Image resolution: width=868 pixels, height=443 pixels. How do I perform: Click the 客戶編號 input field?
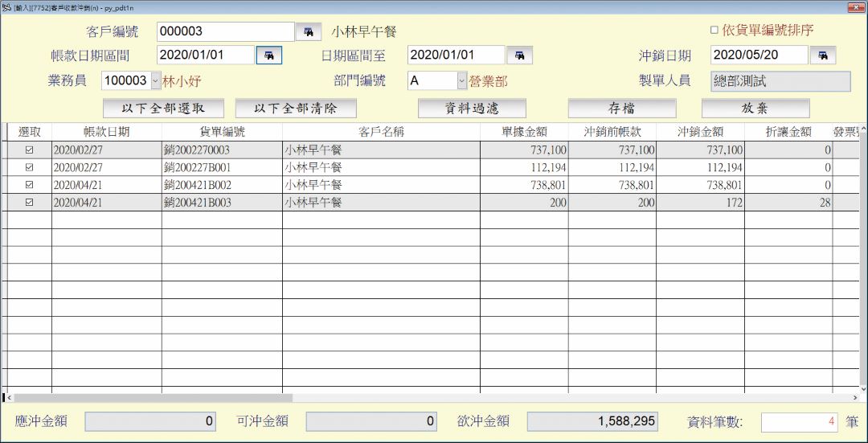coord(225,31)
